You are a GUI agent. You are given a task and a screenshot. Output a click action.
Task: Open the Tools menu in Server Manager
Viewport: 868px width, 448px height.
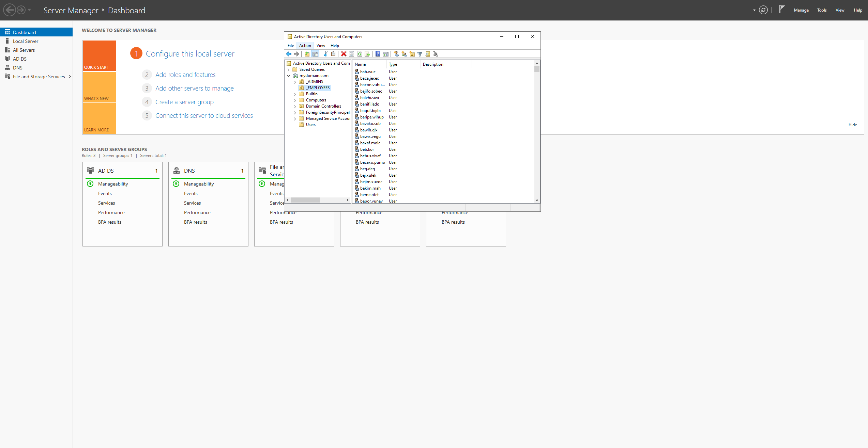pos(822,10)
